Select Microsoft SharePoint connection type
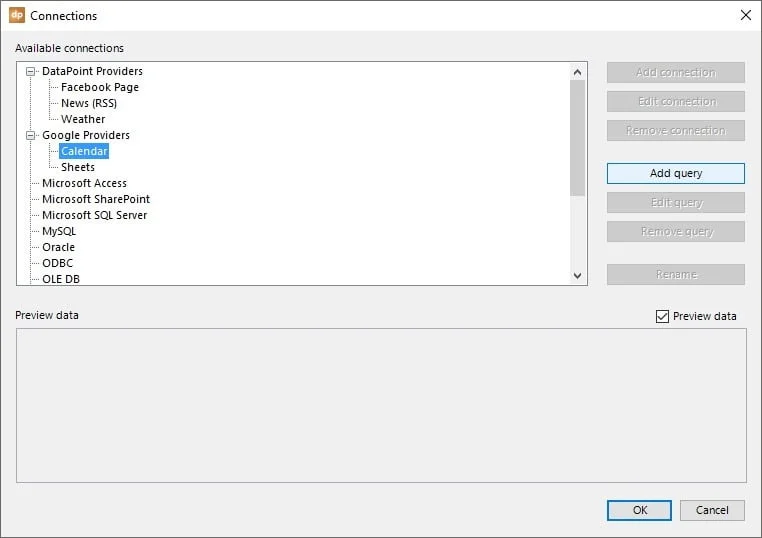This screenshot has width=762, height=538. pos(96,199)
